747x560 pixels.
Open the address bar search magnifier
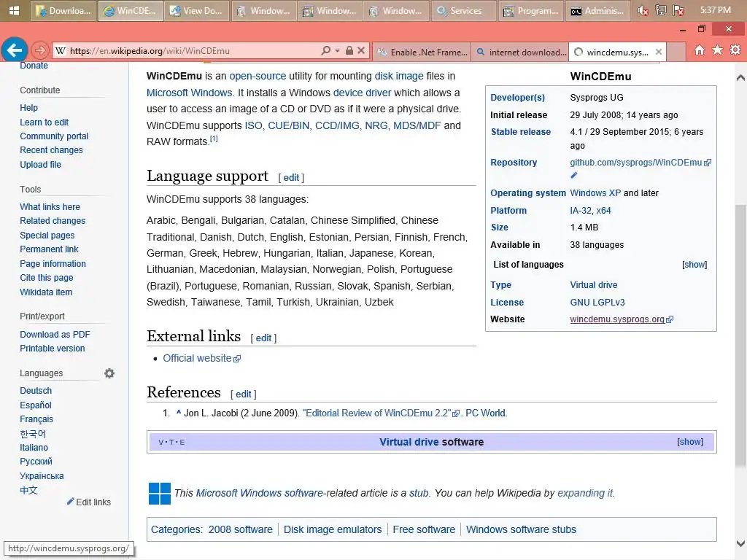pos(326,50)
